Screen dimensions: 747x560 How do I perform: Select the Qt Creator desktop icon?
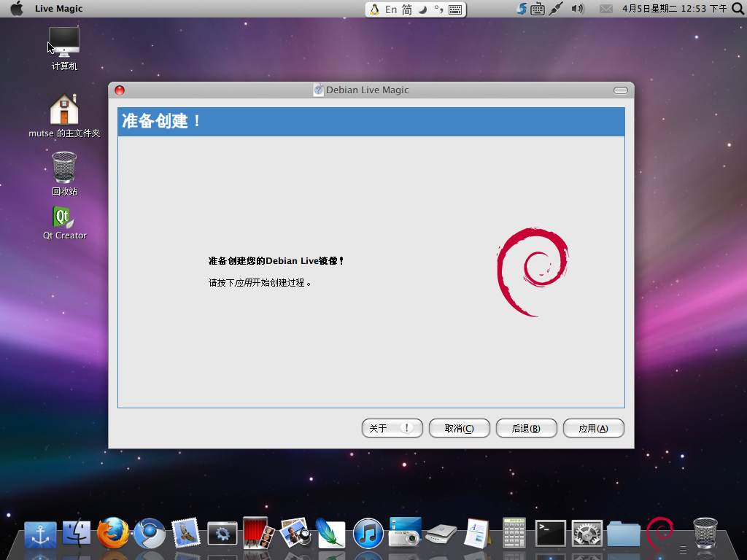coord(65,223)
